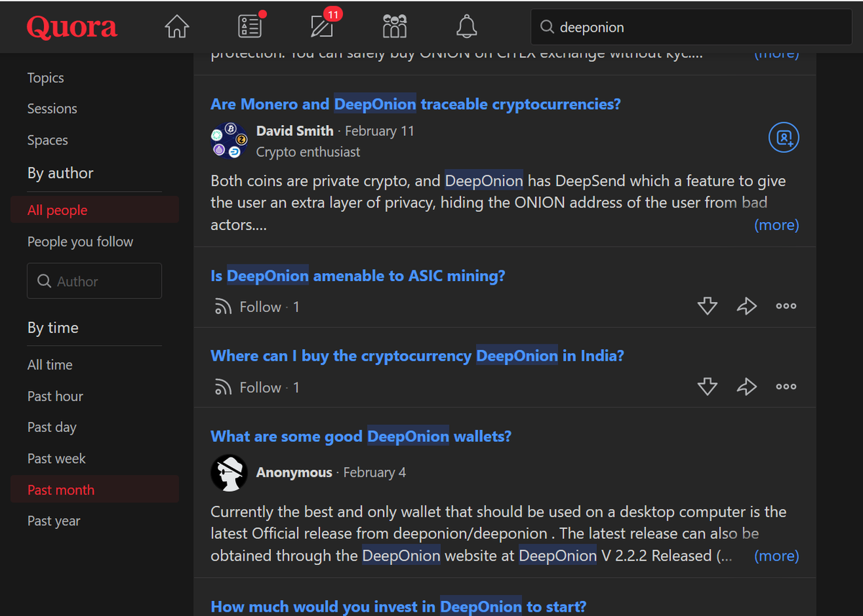Expand David Smith's answer with (more)

pos(776,225)
